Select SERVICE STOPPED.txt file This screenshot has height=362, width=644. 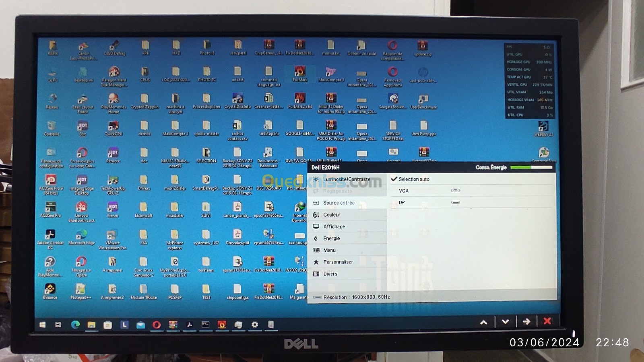coord(393,131)
